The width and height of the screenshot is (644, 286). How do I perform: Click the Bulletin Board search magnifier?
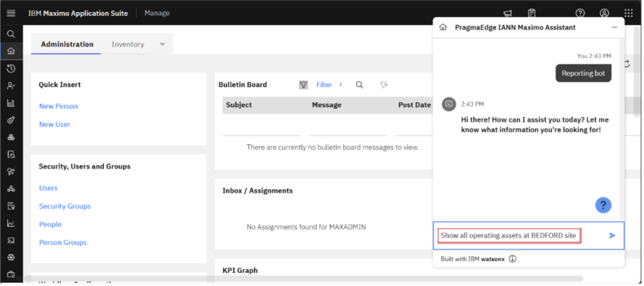click(x=359, y=85)
